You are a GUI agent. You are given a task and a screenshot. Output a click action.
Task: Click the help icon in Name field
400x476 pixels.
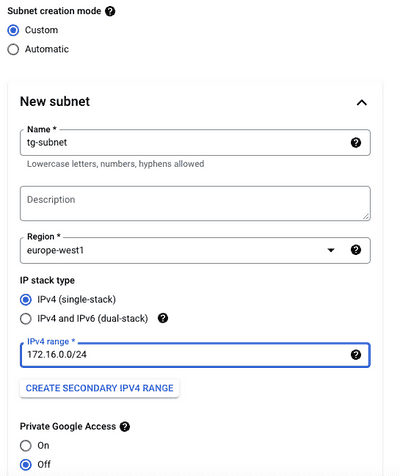356,143
